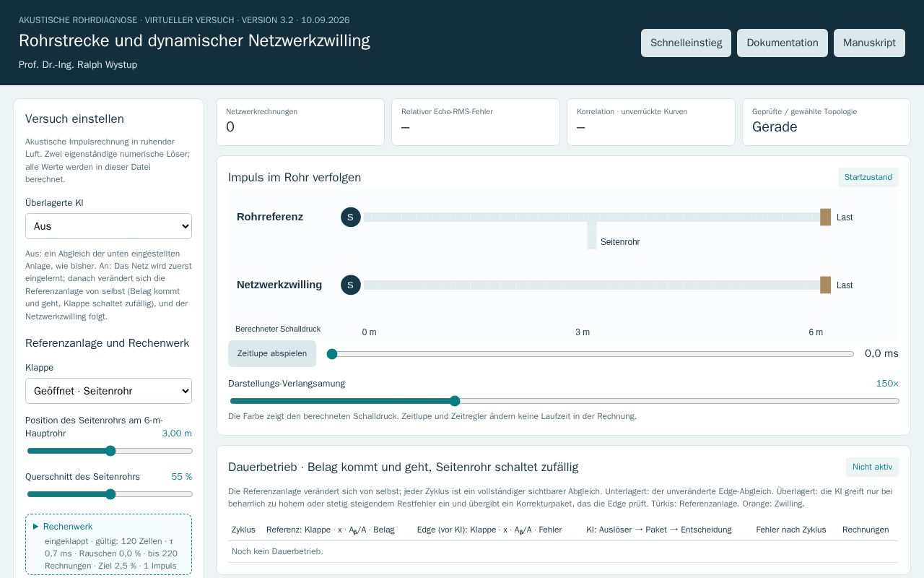
Task: Open the Klappe dropdown
Action: [108, 391]
